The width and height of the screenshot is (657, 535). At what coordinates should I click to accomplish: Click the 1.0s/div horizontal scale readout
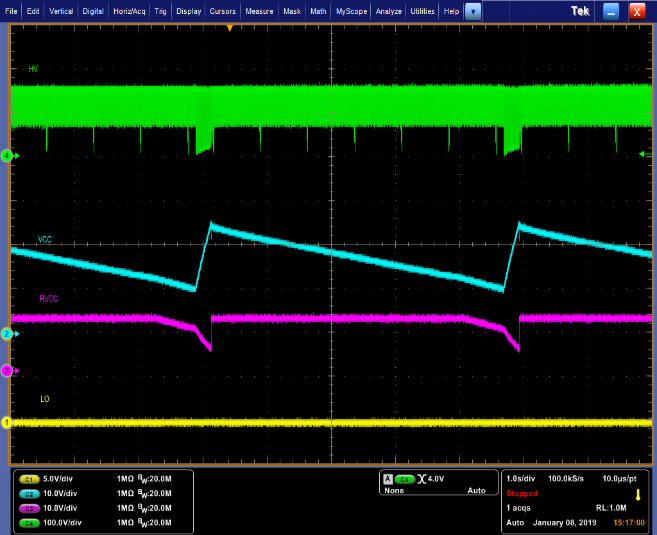tap(524, 479)
